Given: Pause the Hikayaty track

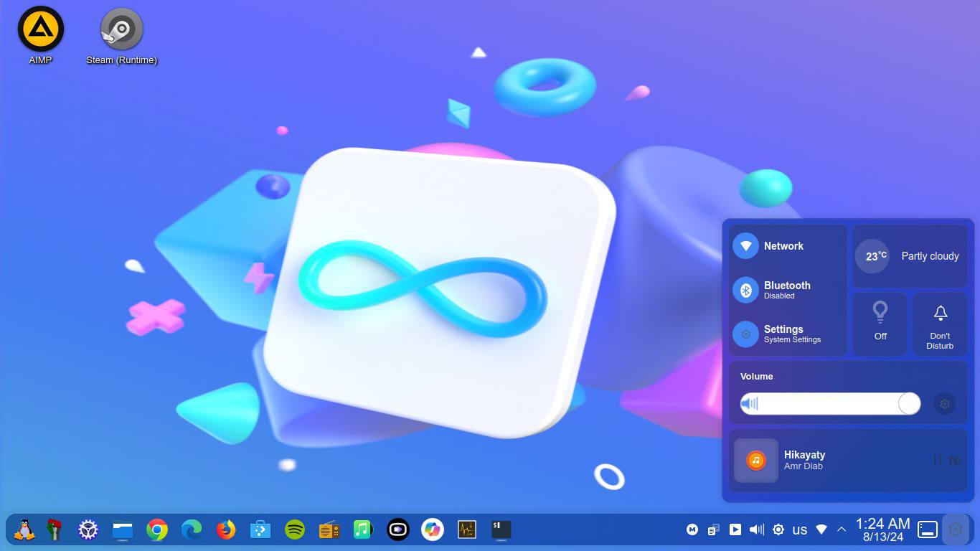Looking at the screenshot, I should pos(937,461).
